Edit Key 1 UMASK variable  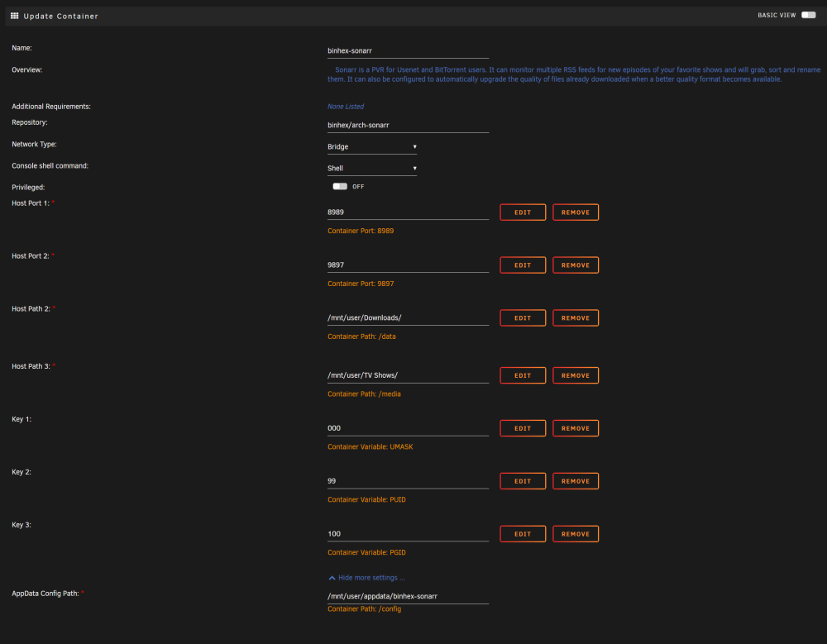tap(523, 427)
